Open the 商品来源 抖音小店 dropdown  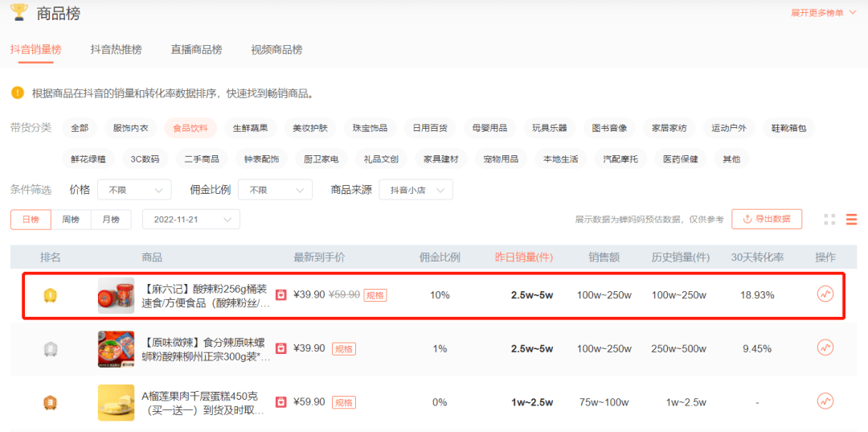(416, 190)
